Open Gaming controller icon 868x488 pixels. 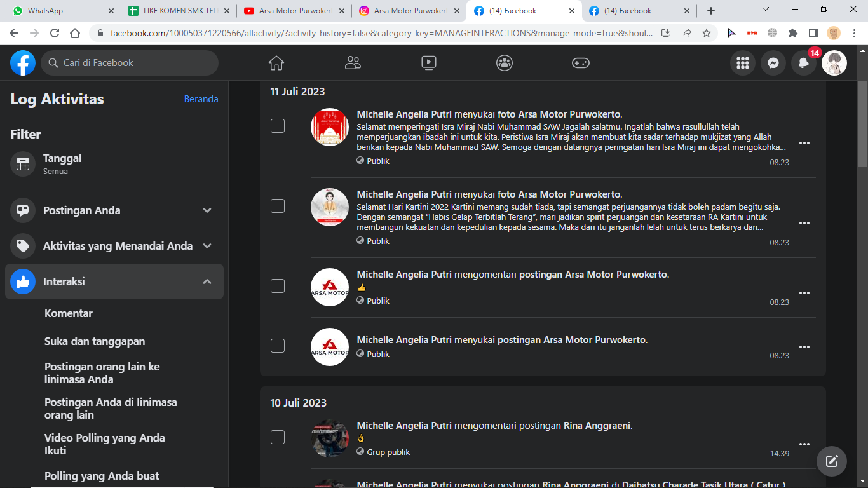tap(581, 63)
